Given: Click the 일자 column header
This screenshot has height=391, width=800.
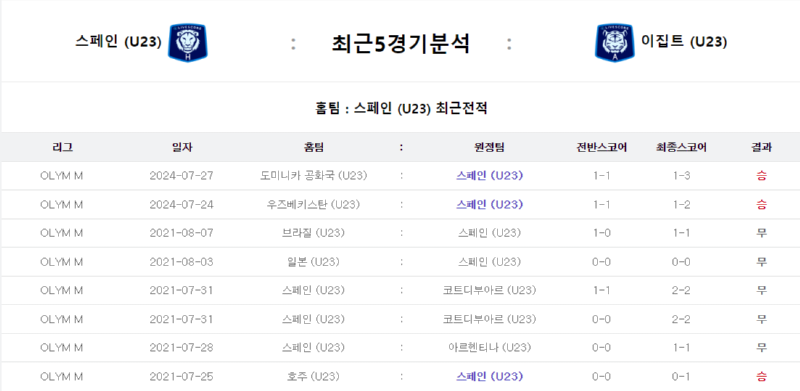Looking at the screenshot, I should click(x=182, y=148).
